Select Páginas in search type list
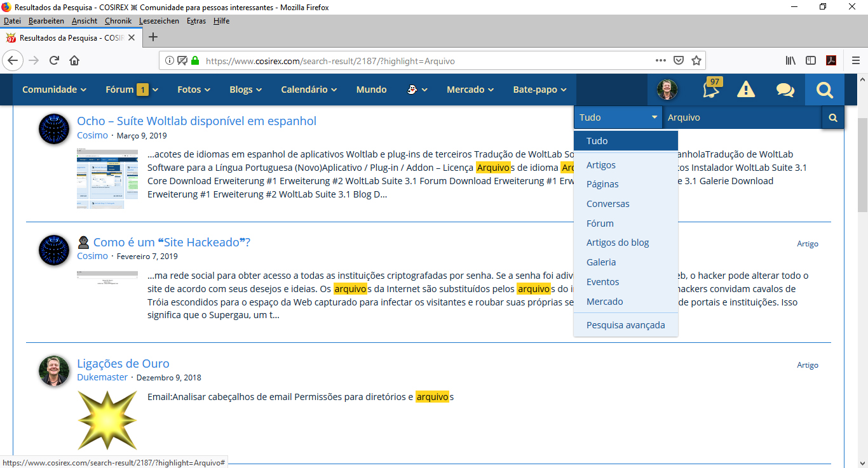Image resolution: width=868 pixels, height=468 pixels. pos(626,184)
